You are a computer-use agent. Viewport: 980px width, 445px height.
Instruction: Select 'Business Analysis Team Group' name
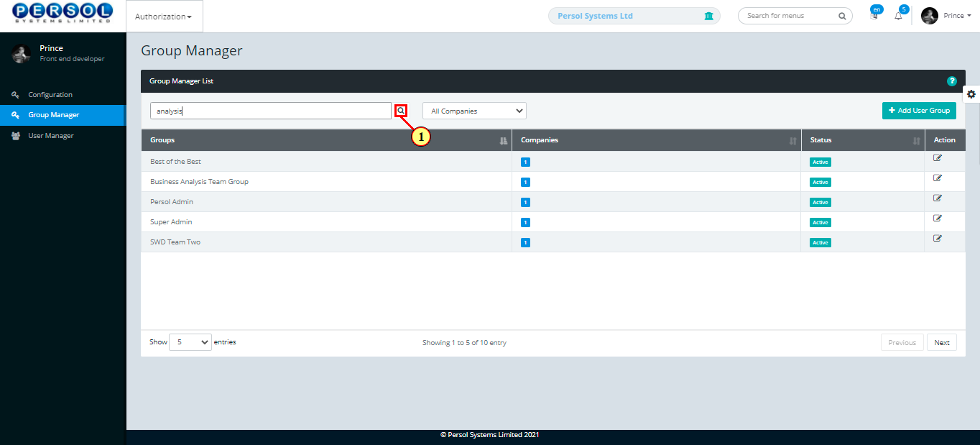(x=199, y=182)
